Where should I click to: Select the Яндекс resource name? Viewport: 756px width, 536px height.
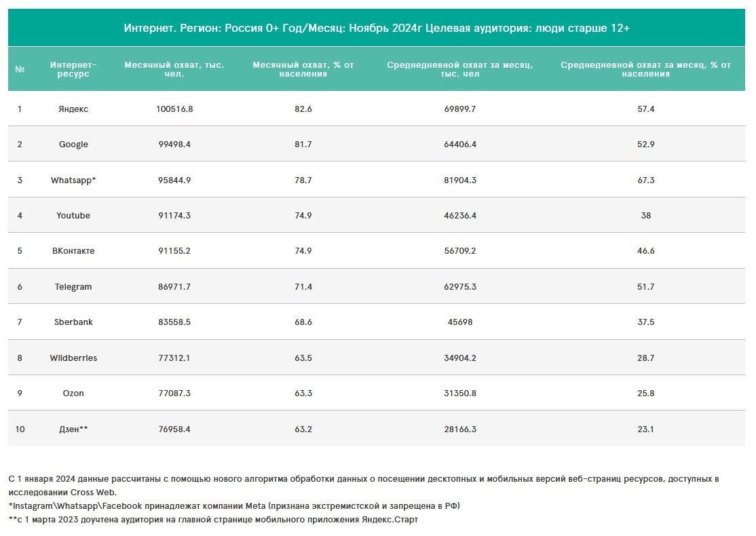click(73, 109)
